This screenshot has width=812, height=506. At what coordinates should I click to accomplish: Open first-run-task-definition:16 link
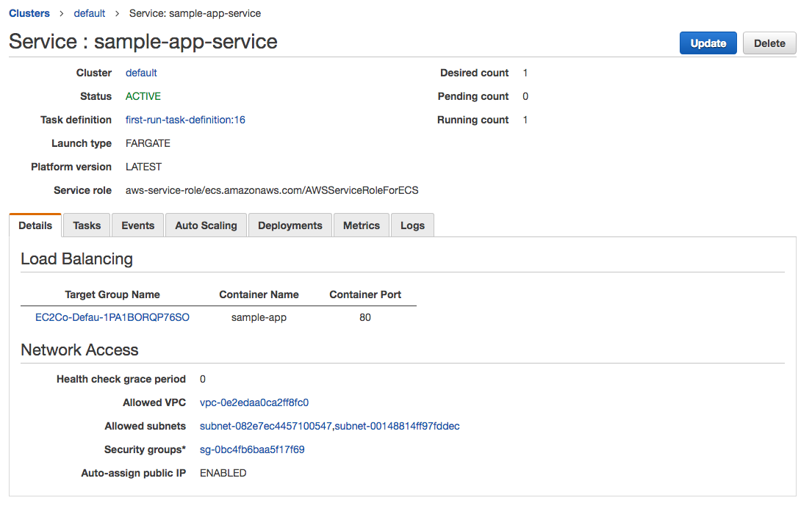coord(185,120)
